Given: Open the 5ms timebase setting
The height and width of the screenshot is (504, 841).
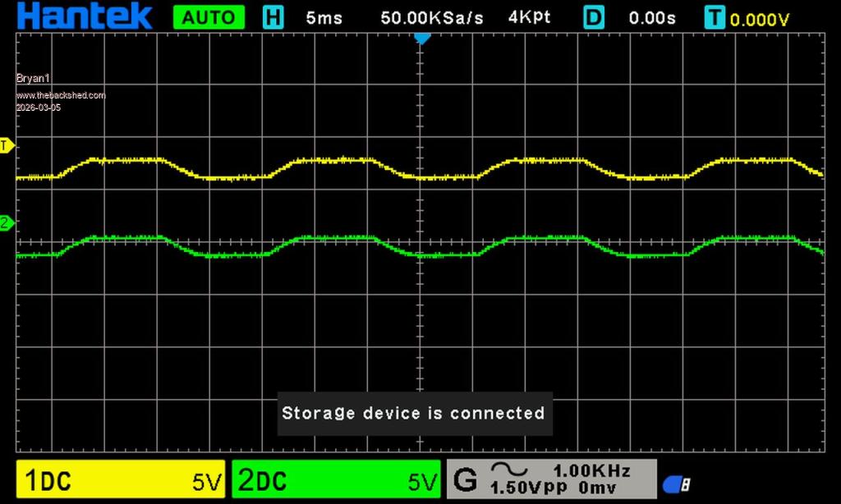Looking at the screenshot, I should pyautogui.click(x=324, y=17).
